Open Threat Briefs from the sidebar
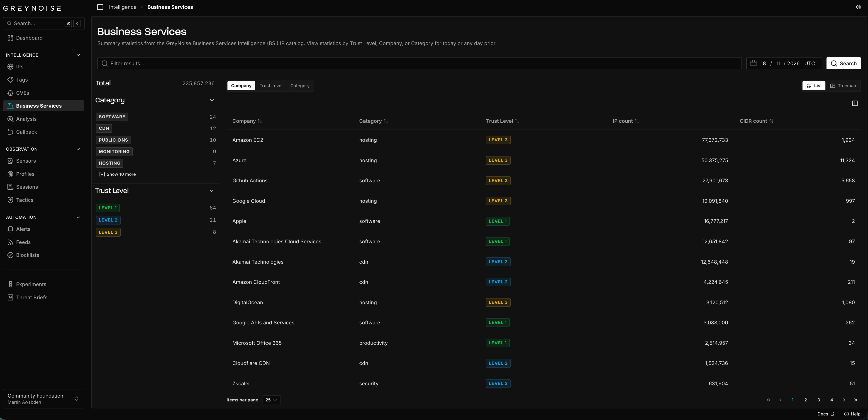 (44, 297)
